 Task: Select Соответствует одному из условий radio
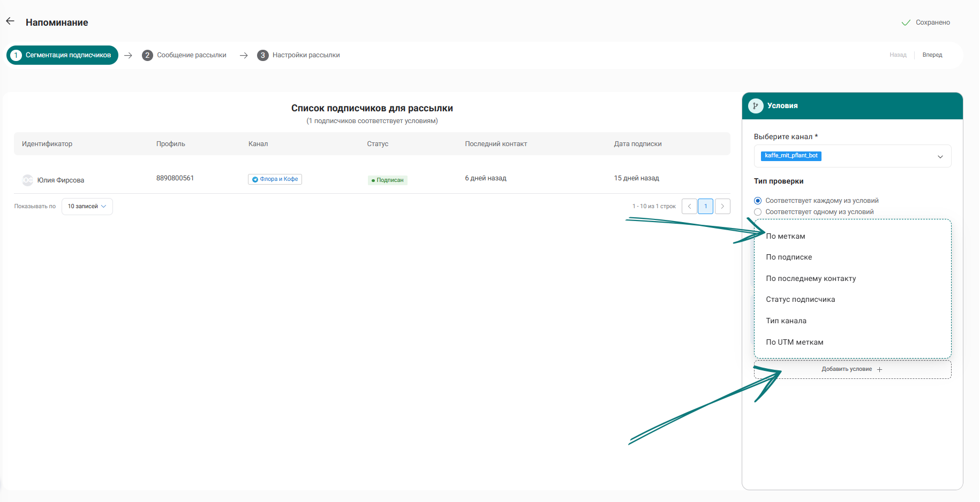coord(758,212)
